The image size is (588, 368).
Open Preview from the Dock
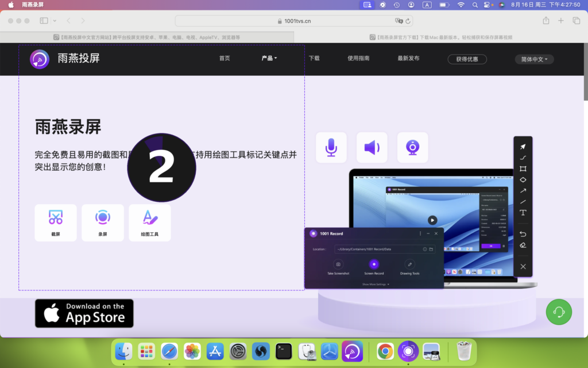(x=431, y=351)
